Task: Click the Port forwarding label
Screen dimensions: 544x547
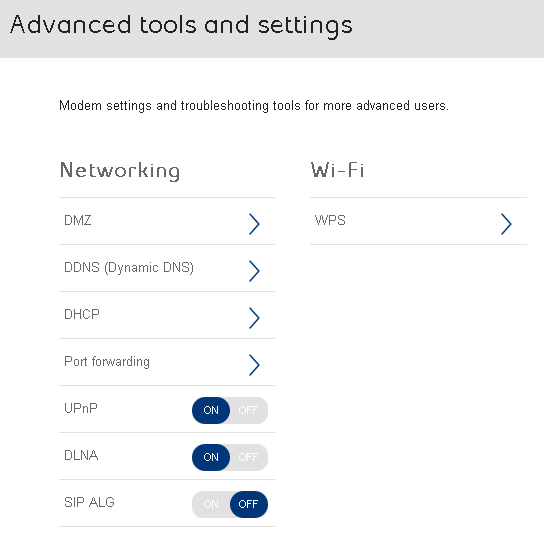Action: (107, 361)
